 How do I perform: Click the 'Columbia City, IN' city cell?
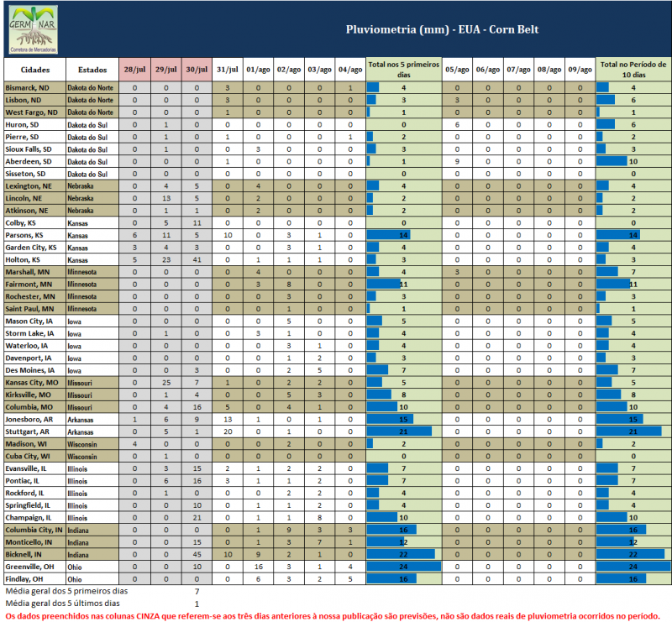(35, 530)
